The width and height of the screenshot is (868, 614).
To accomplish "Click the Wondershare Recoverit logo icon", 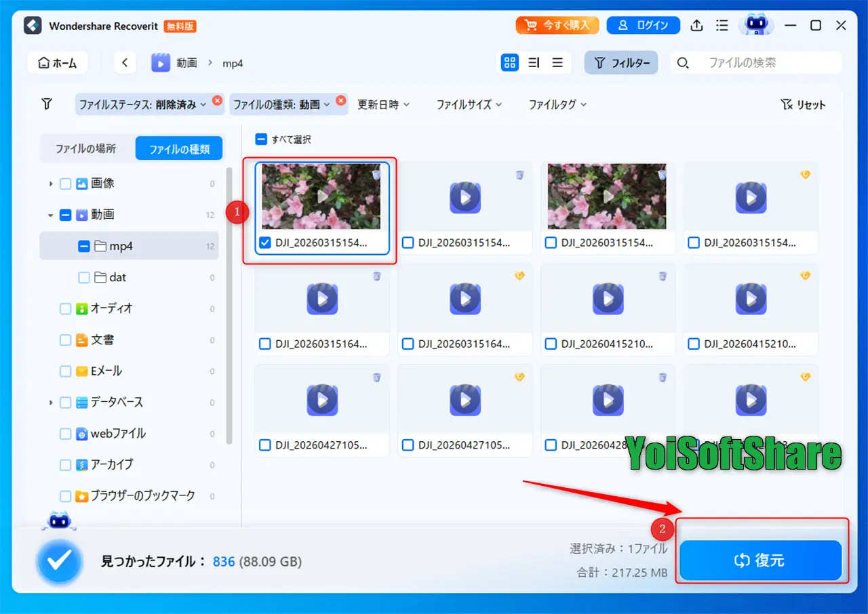I will pyautogui.click(x=33, y=26).
